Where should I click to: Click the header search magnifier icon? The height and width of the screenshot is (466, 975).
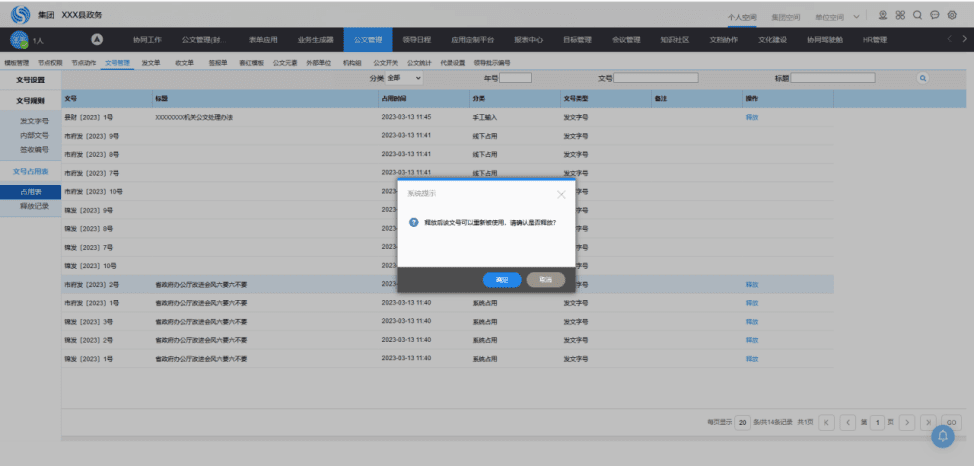917,16
